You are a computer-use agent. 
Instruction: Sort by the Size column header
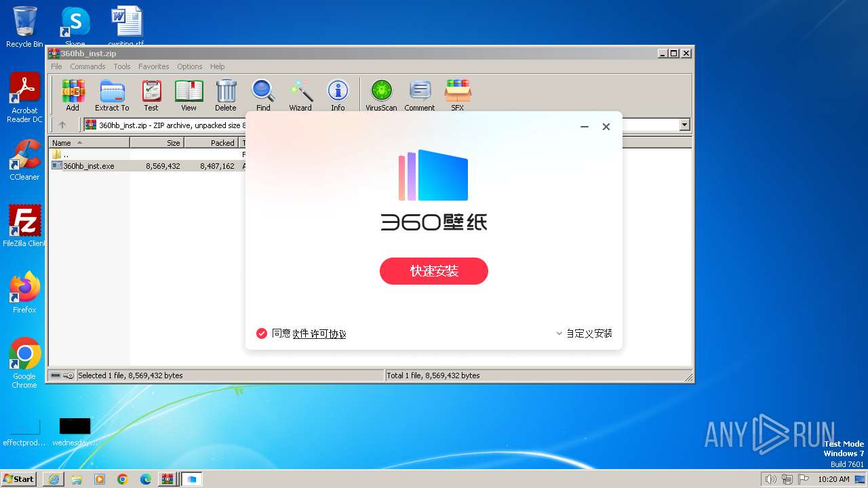point(157,143)
